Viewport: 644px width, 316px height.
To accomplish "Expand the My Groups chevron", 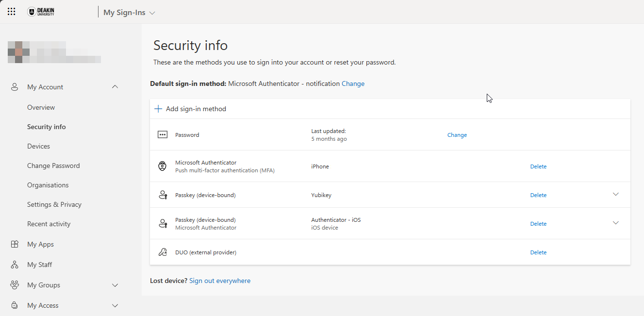I will click(x=115, y=285).
